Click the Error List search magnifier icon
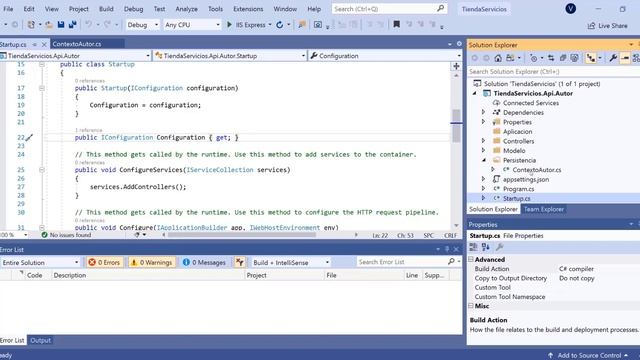 pos(451,262)
